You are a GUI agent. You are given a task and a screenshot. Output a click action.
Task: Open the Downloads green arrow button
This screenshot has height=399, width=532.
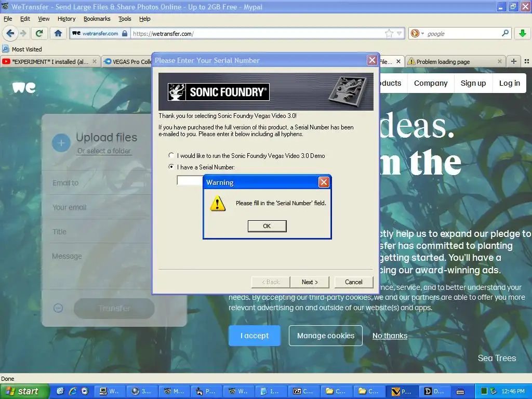[523, 33]
